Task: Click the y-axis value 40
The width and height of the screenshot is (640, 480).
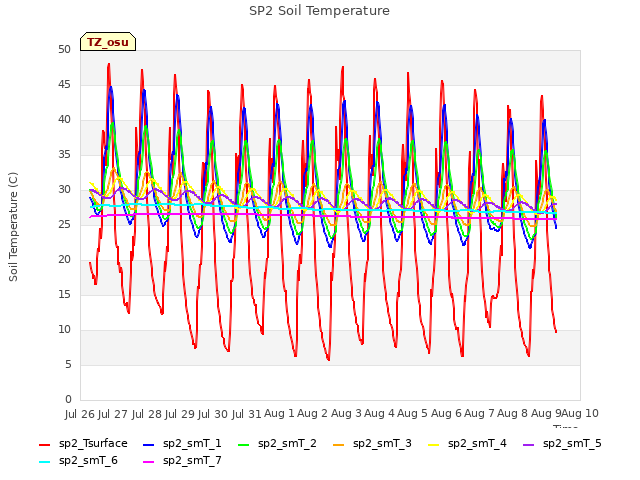Action: (x=64, y=120)
